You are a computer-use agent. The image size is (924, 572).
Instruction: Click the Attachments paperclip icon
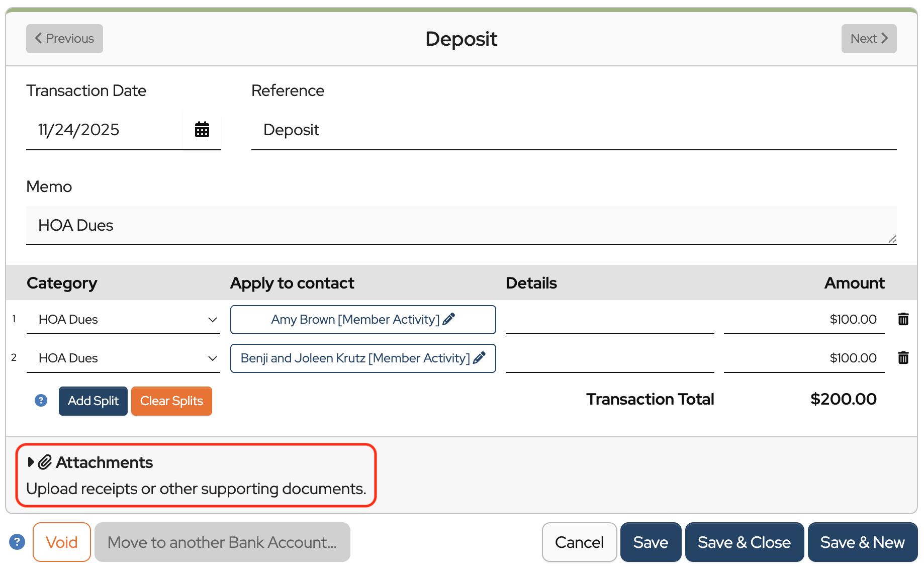tap(45, 462)
